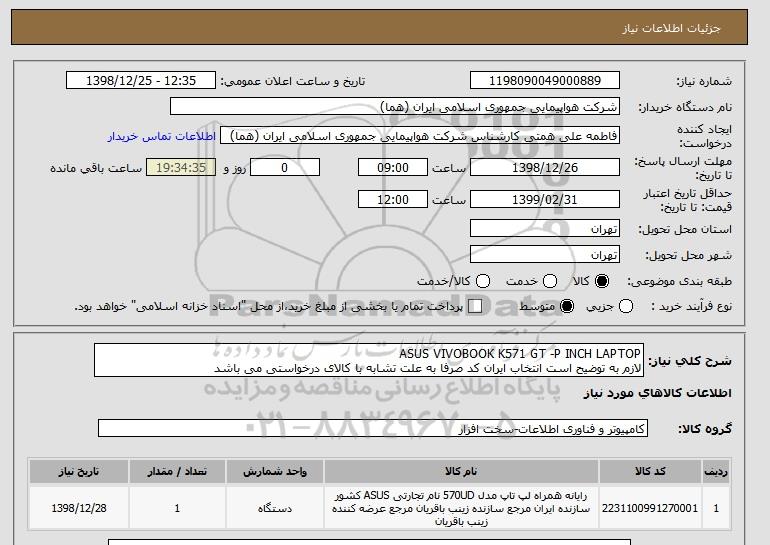Image resolution: width=770 pixels, height=545 pixels.
Task: Click the announcement date field 1398/12/25 - 12:35
Action: [141, 81]
